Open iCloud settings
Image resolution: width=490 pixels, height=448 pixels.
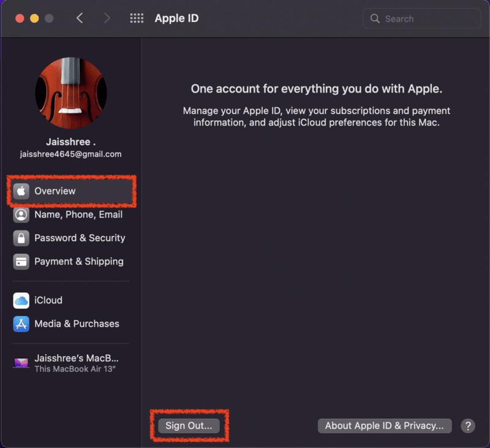click(72, 300)
